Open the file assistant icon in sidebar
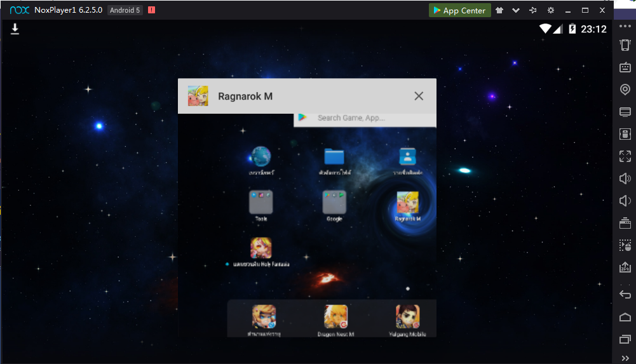 [625, 134]
